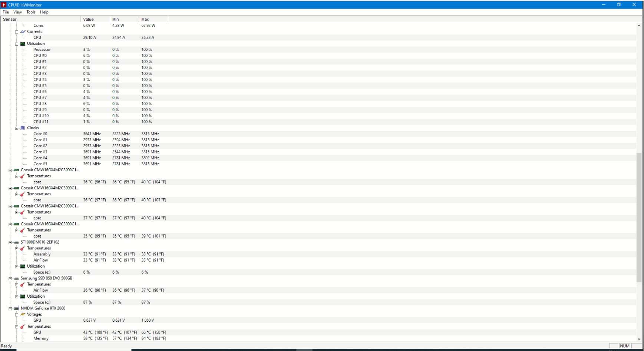This screenshot has height=351, width=644.
Task: Collapse Voltages under NVIDIA GeForce RTX 2060
Action: [17, 315]
